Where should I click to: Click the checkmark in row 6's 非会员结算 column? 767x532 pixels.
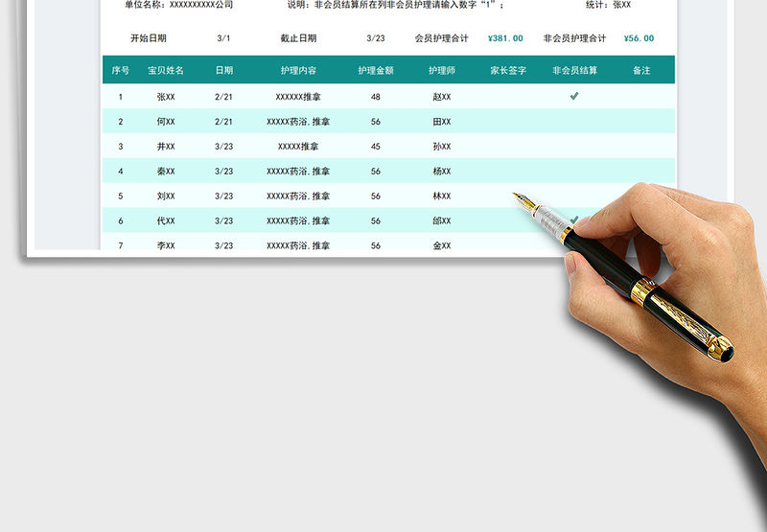pyautogui.click(x=573, y=220)
